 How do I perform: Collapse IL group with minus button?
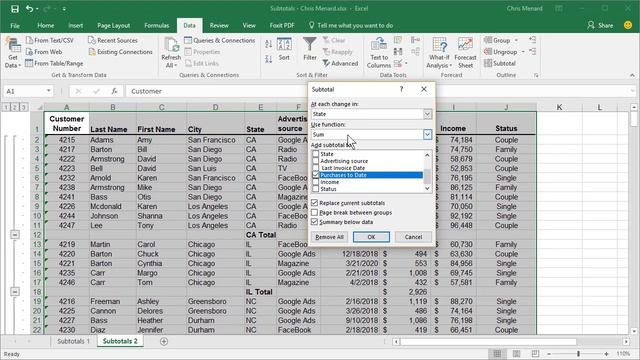[x=15, y=292]
